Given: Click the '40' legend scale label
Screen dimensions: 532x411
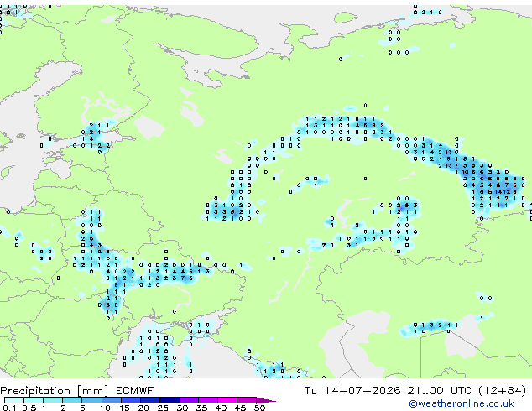Looking at the screenshot, I should coord(221,408).
